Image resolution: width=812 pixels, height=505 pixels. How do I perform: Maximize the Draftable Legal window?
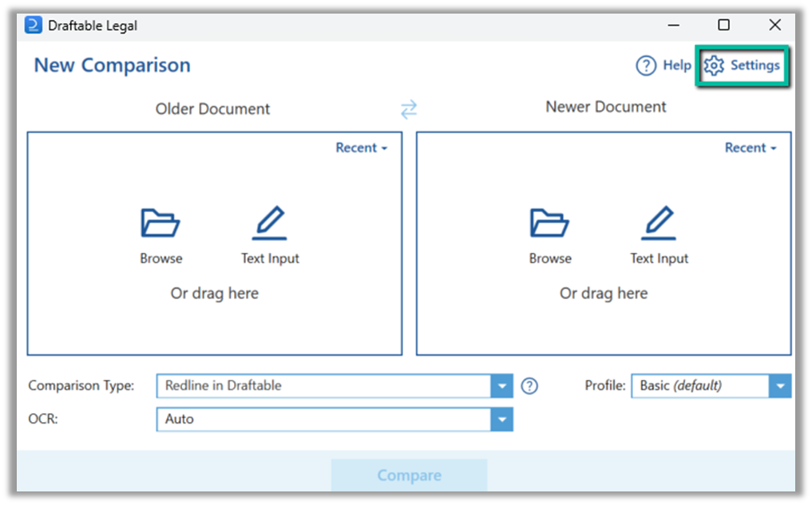724,25
